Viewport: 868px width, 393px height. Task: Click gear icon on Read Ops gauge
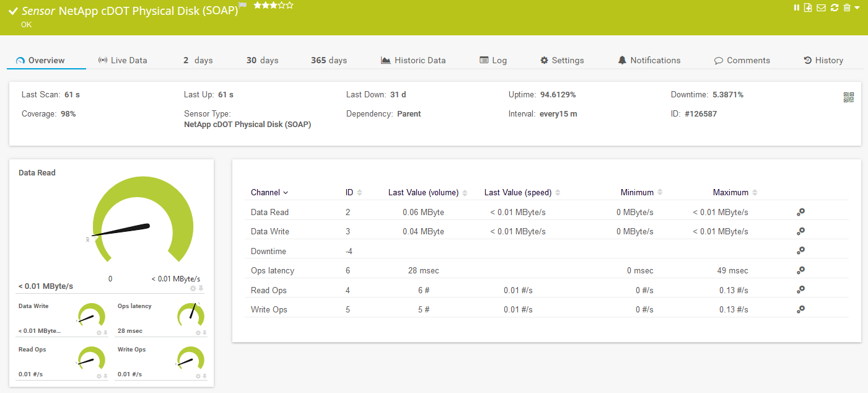(x=99, y=376)
